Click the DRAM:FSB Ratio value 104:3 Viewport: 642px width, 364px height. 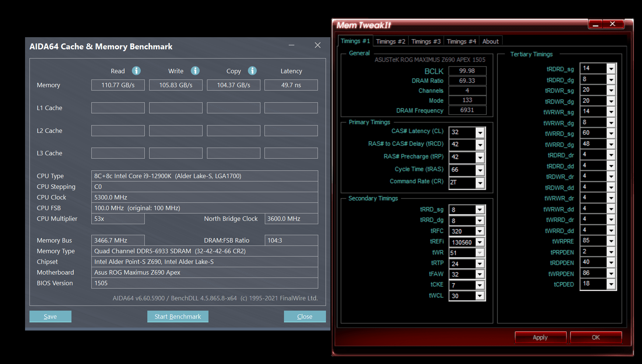click(291, 240)
